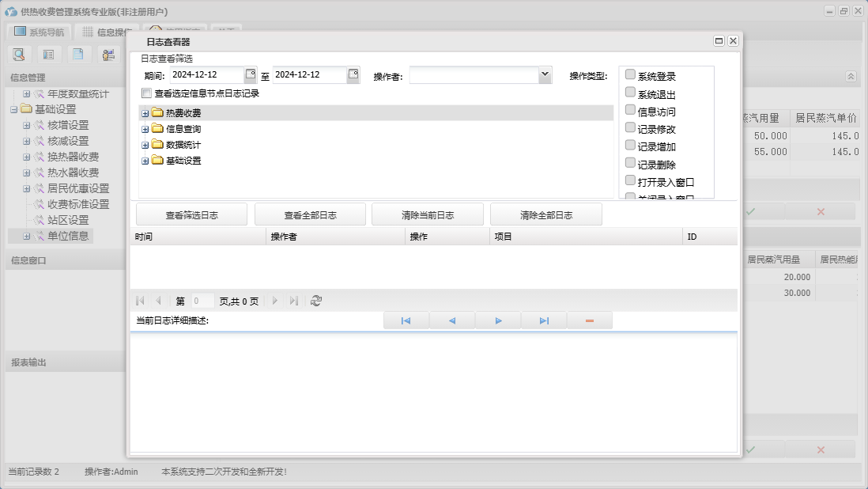The image size is (868, 489).
Task: Go to next log record arrow
Action: tap(498, 320)
